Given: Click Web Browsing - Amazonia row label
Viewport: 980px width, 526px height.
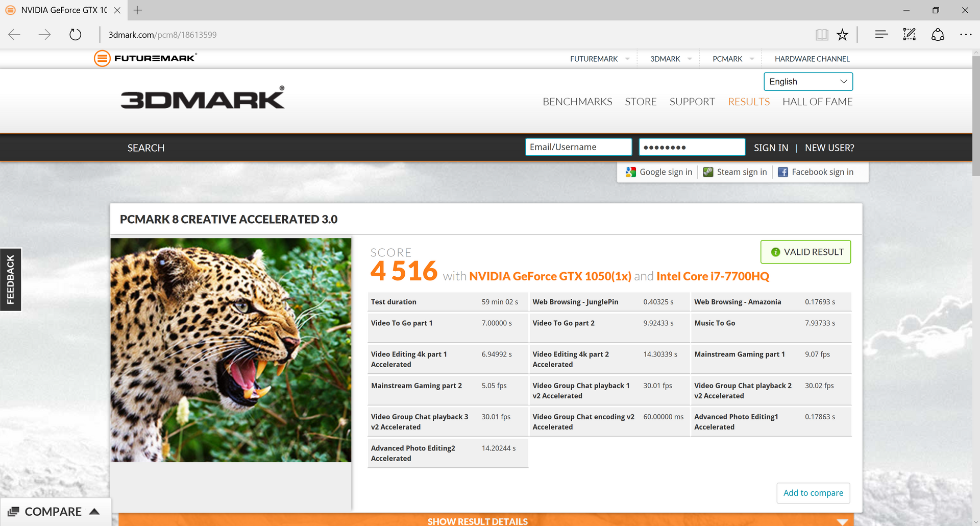Looking at the screenshot, I should pyautogui.click(x=738, y=302).
